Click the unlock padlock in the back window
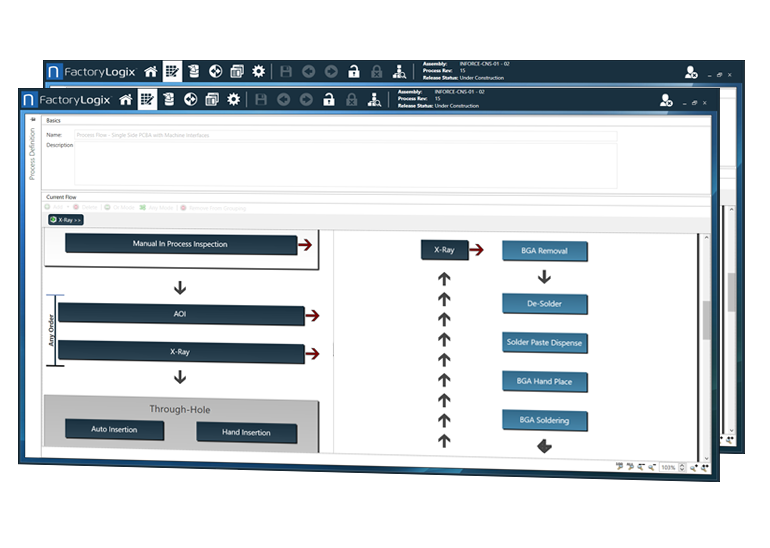This screenshot has width=770, height=548. coord(354,71)
